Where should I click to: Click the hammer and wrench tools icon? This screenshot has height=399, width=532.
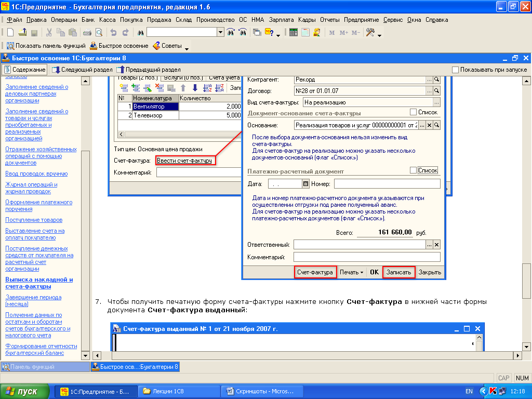tap(370, 33)
